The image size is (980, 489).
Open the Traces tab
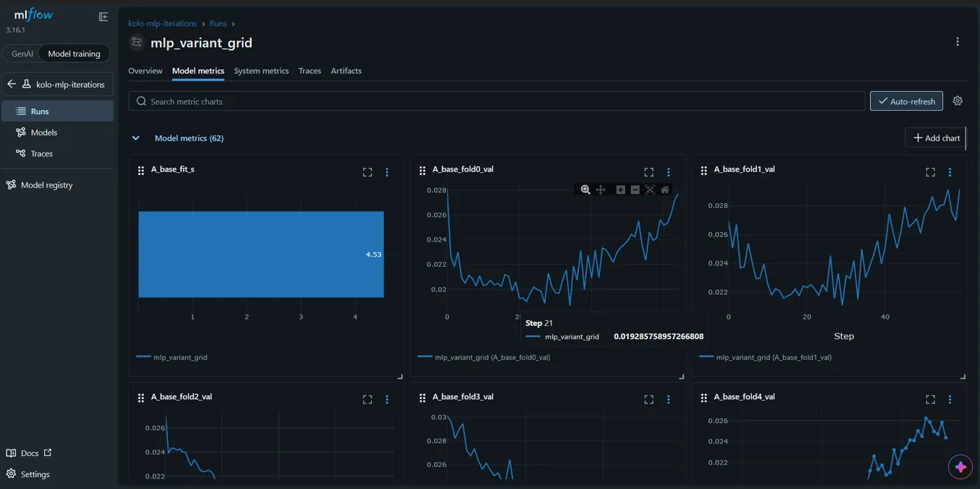click(309, 71)
